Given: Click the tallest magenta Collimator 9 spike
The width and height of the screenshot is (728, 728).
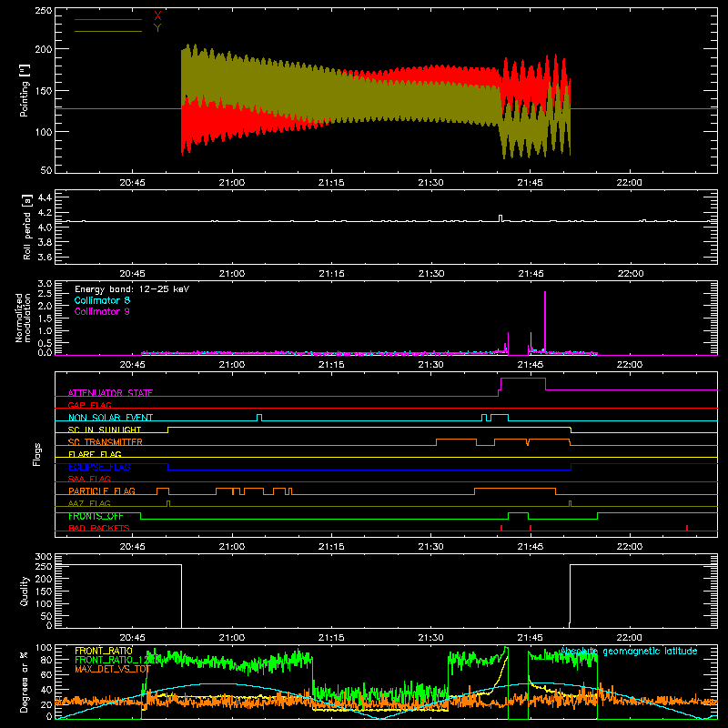Looking at the screenshot, I should point(545,320).
